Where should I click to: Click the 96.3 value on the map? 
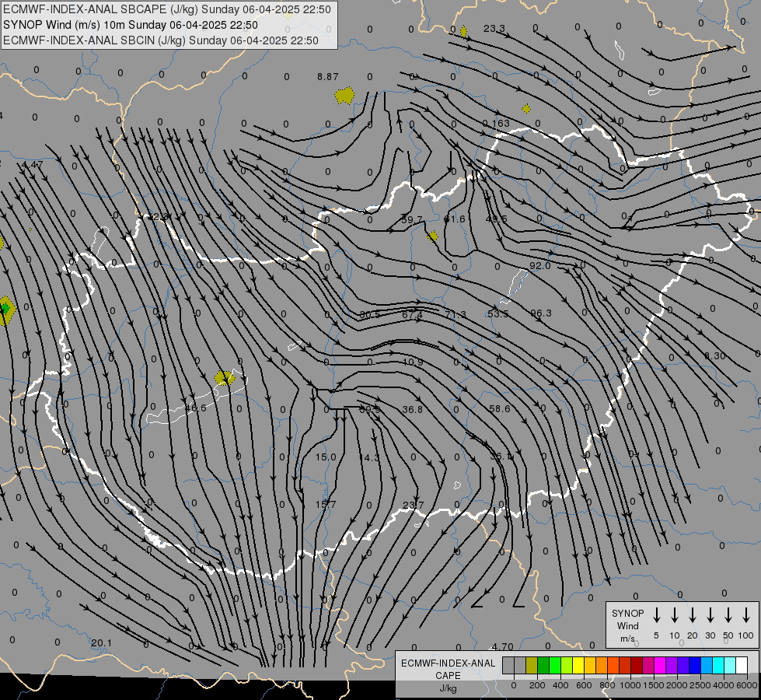(x=541, y=313)
